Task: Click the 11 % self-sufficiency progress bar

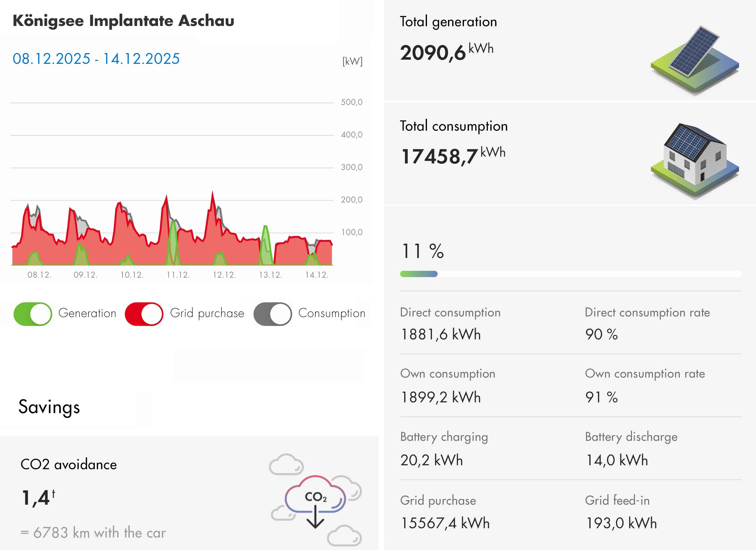Action: 570,274
